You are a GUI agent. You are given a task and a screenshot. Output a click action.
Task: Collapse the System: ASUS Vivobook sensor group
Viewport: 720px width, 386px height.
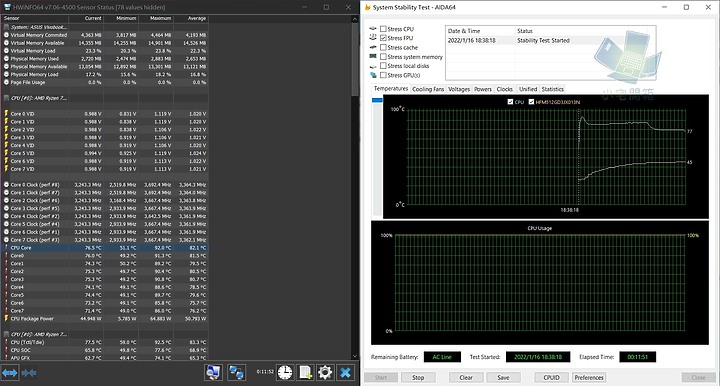[x=6, y=27]
